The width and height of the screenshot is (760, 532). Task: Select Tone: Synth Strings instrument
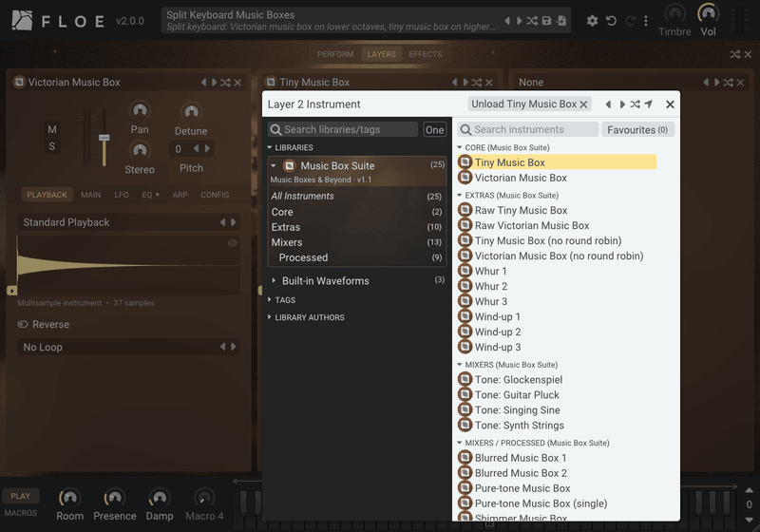[x=557, y=425]
